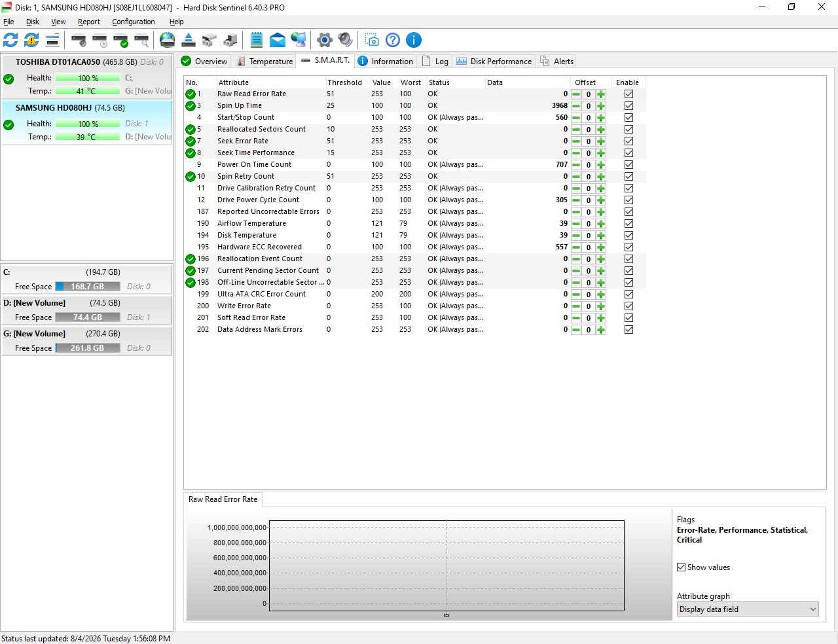This screenshot has width=838, height=644.
Task: Select the D: [New Volume] partition
Action: 86,310
